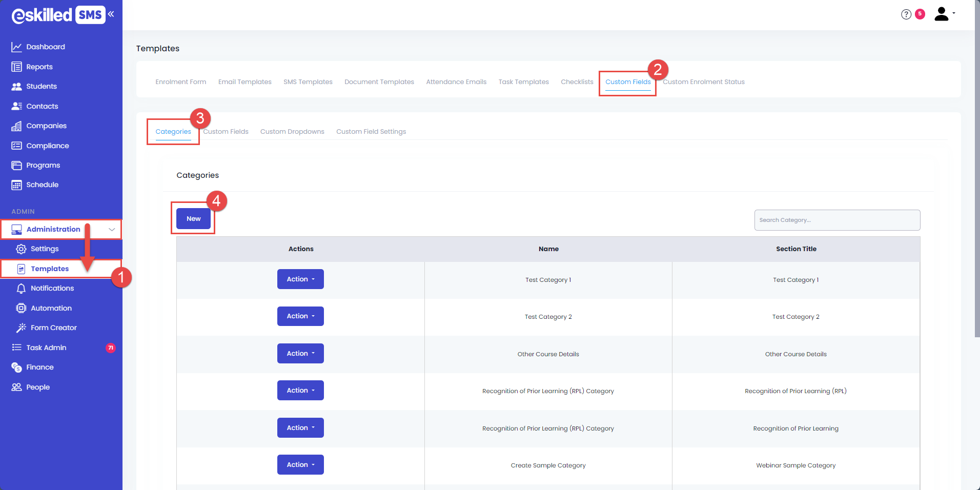Click the page vertical scrollbar

click(977, 169)
